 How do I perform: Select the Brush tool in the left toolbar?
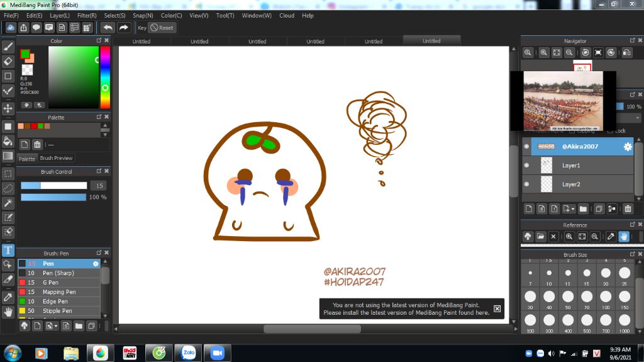(x=8, y=47)
